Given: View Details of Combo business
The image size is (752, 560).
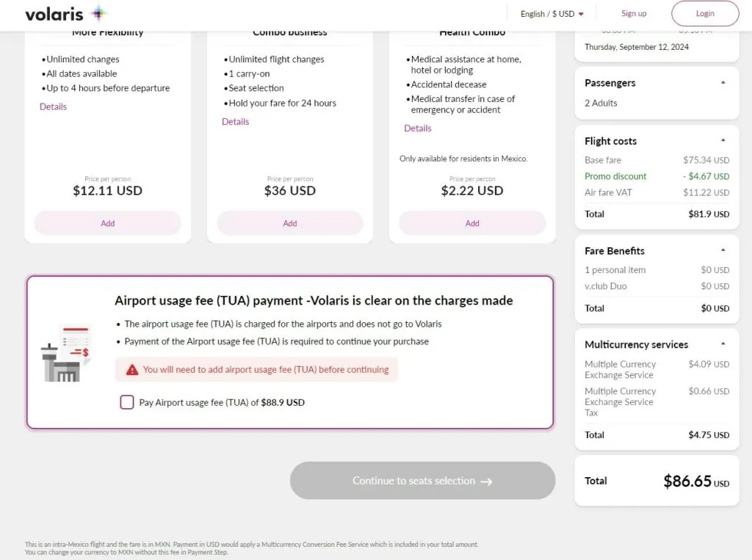Looking at the screenshot, I should coord(235,122).
